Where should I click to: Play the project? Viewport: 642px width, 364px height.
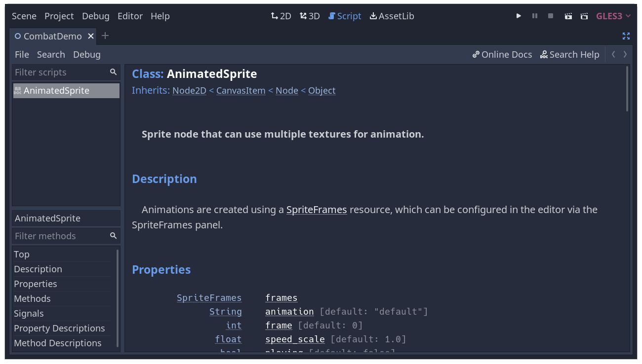coord(519,16)
